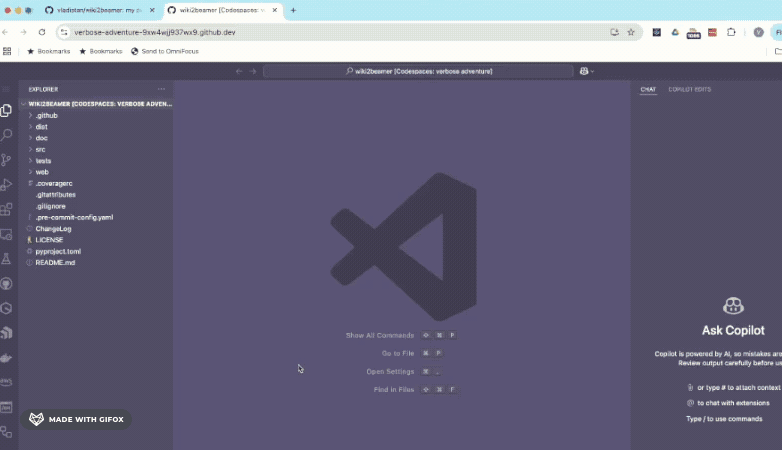Open the calendar extension showing 1086
Screen dimensions: 782x450
(694, 33)
